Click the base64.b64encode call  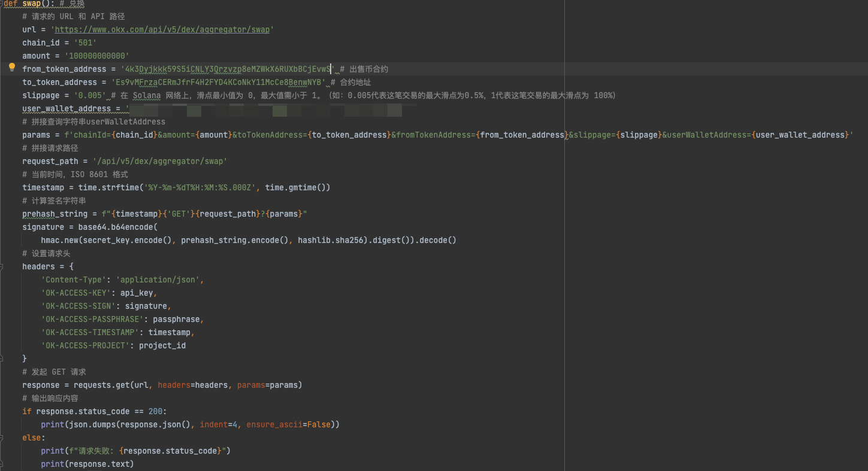[116, 227]
